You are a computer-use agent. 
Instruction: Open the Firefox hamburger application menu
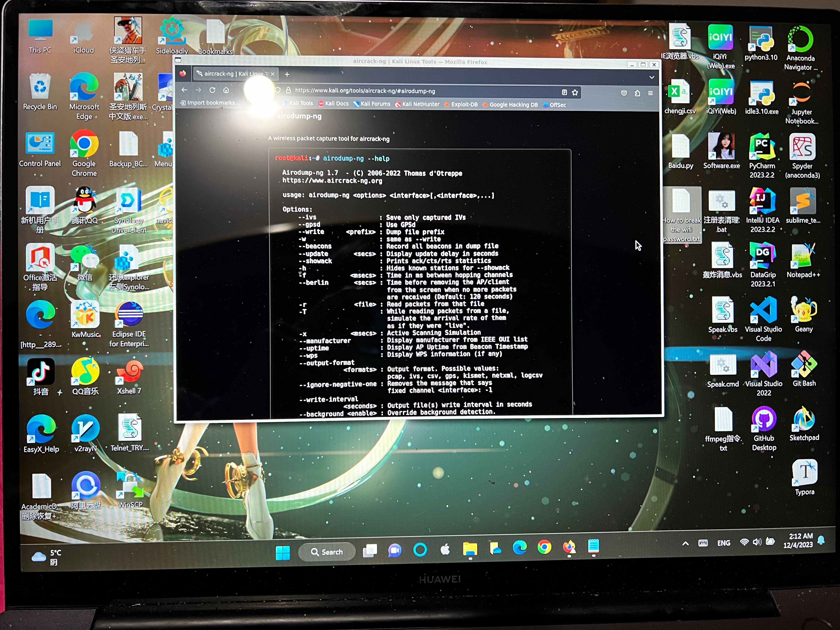pos(651,93)
